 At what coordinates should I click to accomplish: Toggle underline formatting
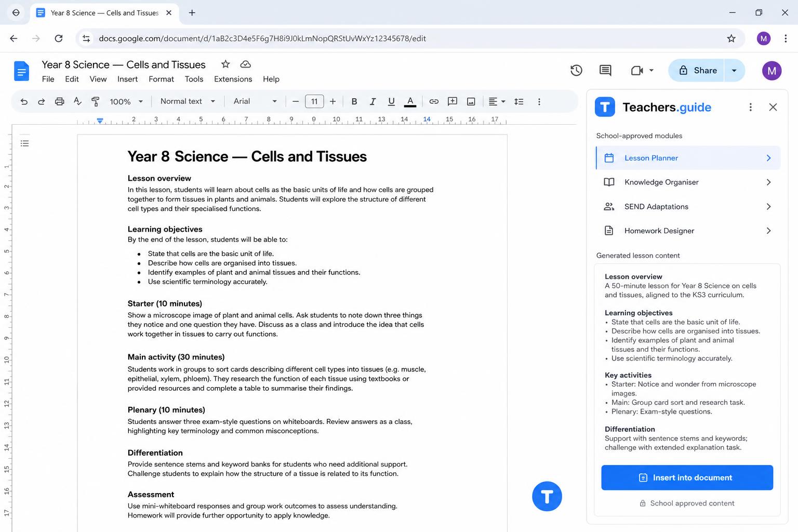(391, 102)
